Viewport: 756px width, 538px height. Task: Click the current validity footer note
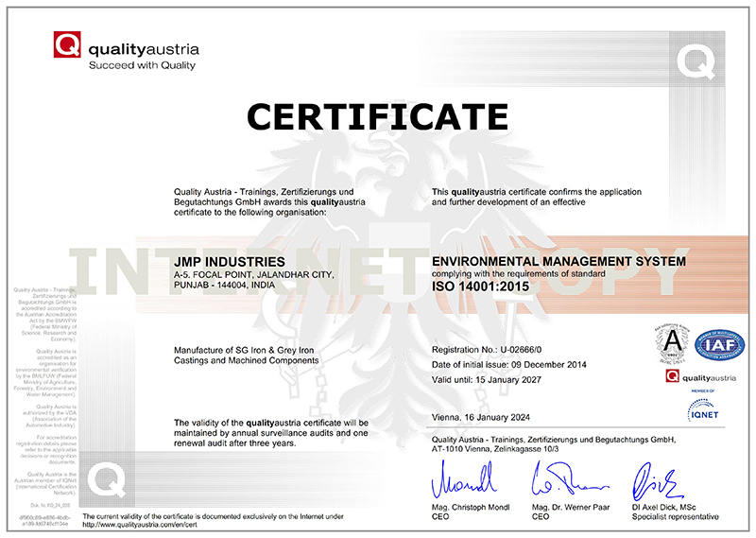click(214, 521)
